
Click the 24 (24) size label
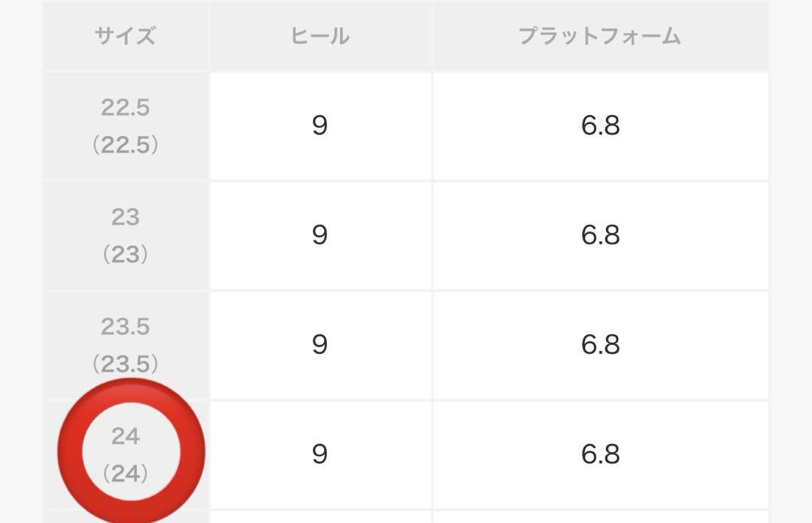click(126, 455)
